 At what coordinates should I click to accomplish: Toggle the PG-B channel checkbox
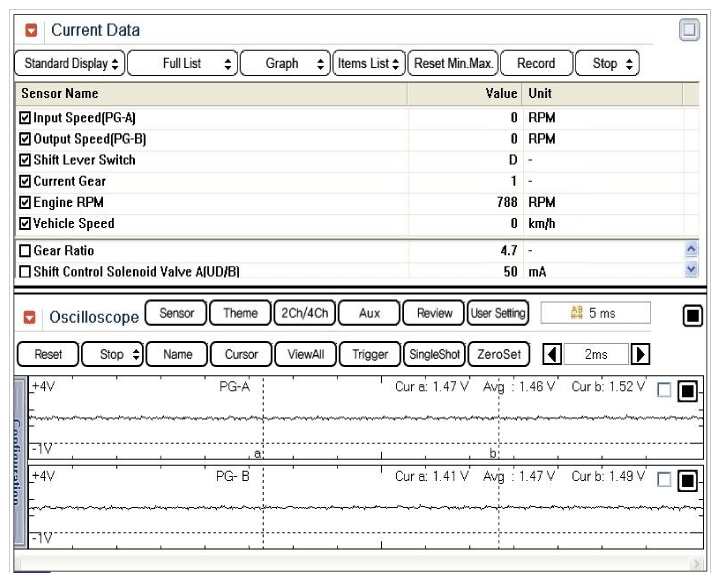coord(664,480)
